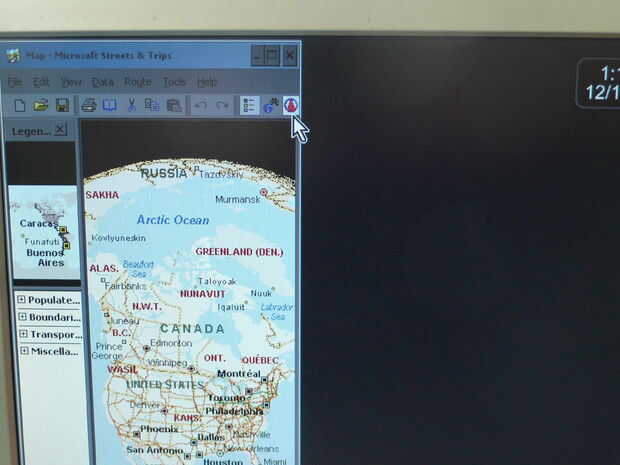Viewport: 620px width, 465px height.
Task: Click the Toronto city label
Action: pyautogui.click(x=227, y=398)
